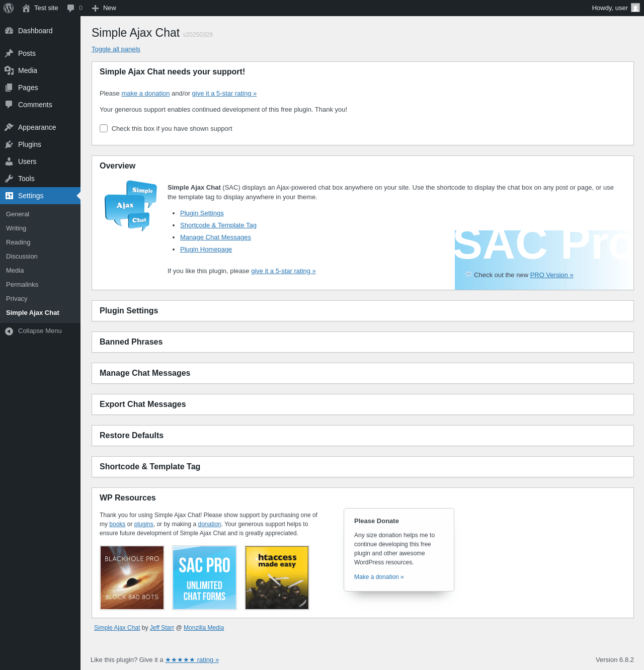Viewport: 644px width, 670px height.
Task: Open the comments bubble icon in admin bar
Action: point(71,8)
